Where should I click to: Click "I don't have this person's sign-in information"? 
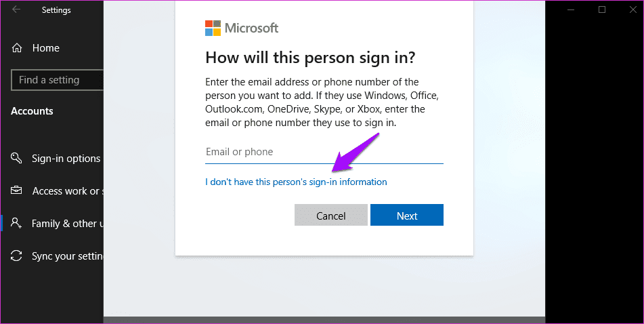(296, 182)
